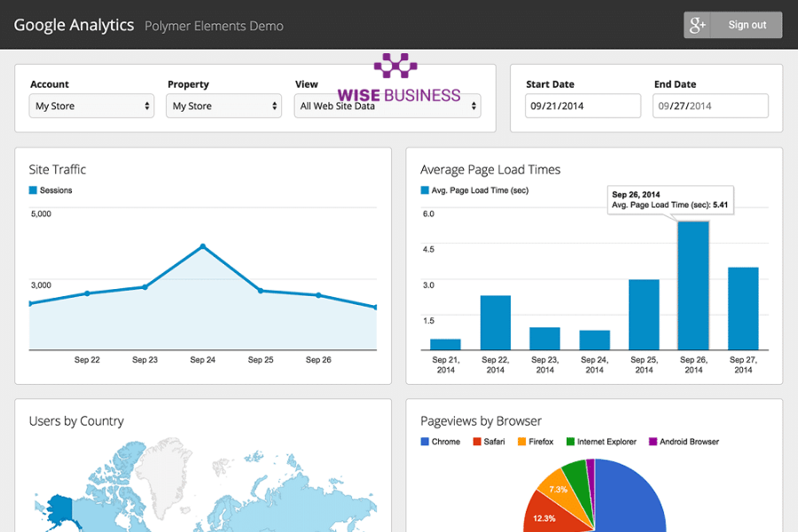Open the View dropdown All Web Site Data

(x=387, y=106)
